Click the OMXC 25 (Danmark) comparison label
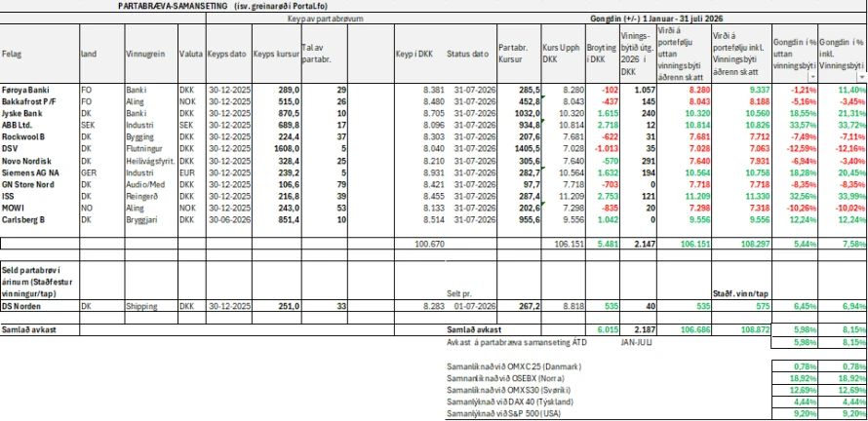This screenshot has height=421, width=868. pos(515,366)
